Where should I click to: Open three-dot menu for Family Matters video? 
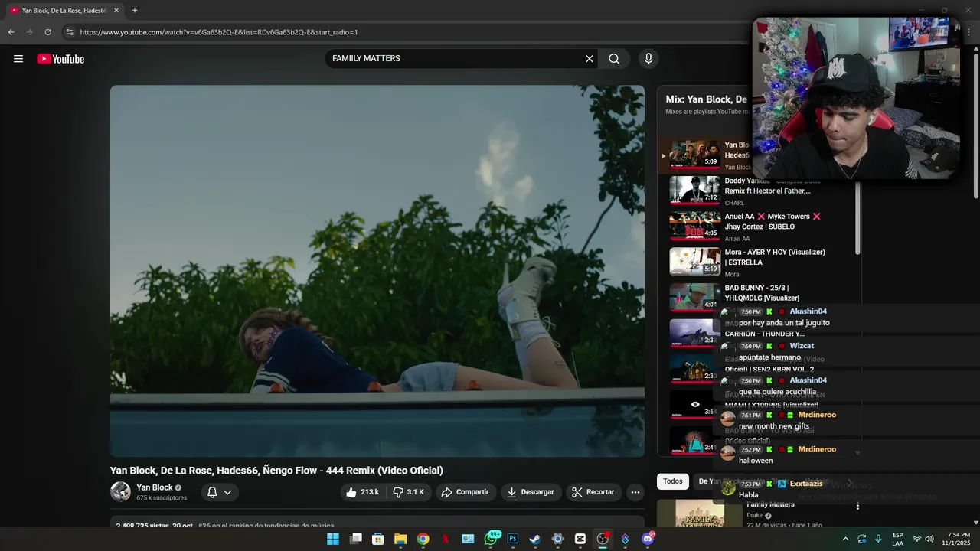pyautogui.click(x=857, y=506)
